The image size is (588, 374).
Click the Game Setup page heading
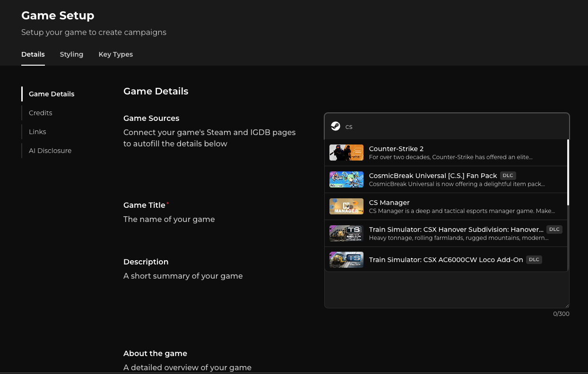(58, 15)
